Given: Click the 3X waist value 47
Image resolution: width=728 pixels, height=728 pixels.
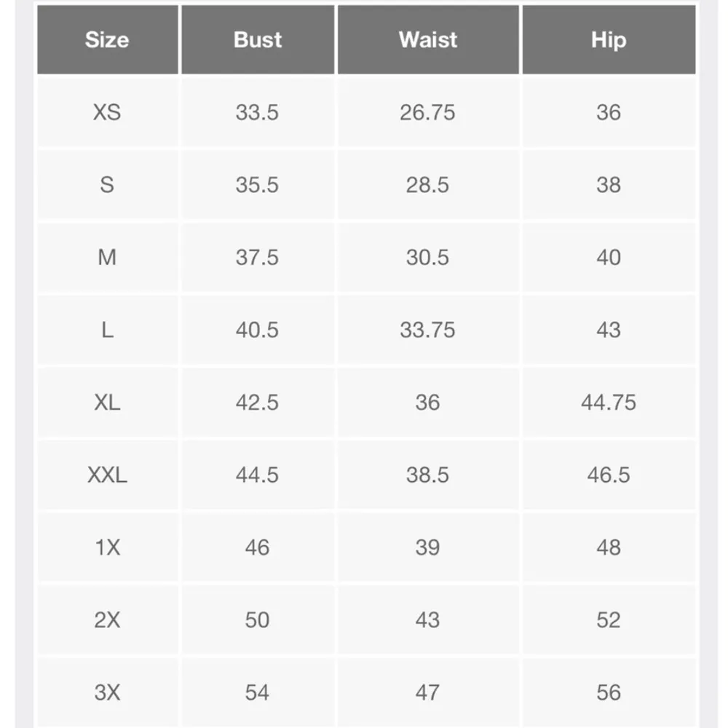Looking at the screenshot, I should [427, 692].
